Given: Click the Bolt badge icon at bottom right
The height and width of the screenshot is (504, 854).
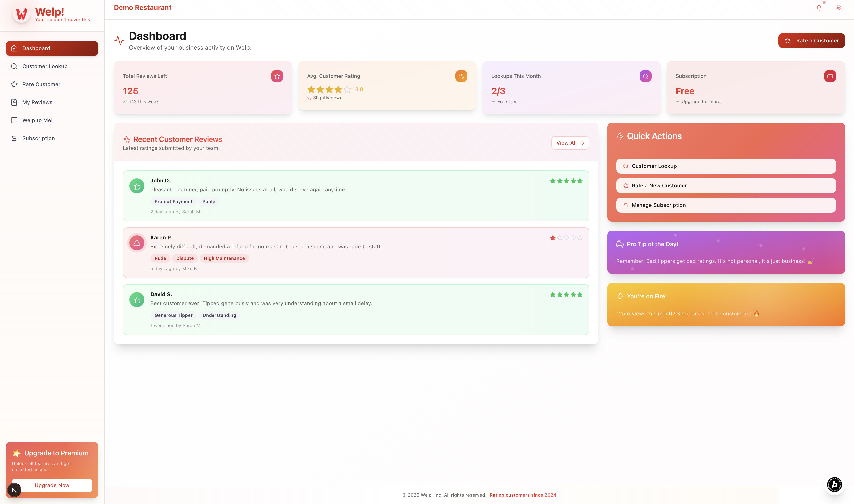Looking at the screenshot, I should [x=834, y=484].
